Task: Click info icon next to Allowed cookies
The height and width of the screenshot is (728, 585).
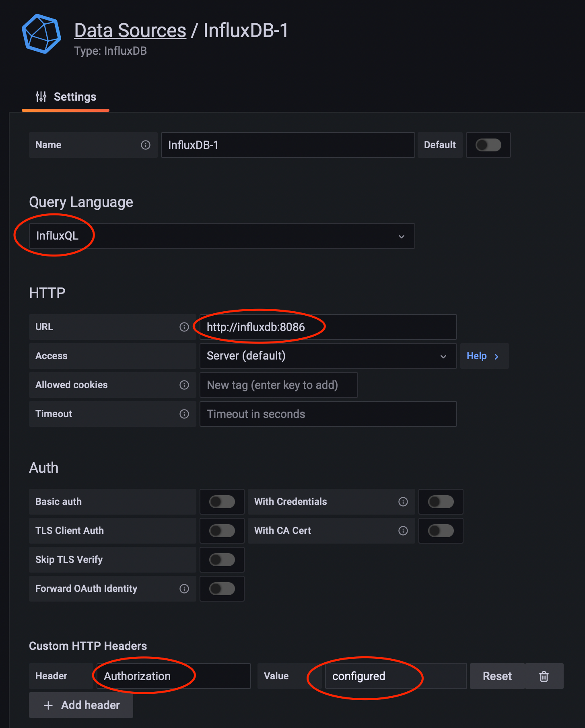Action: point(184,385)
